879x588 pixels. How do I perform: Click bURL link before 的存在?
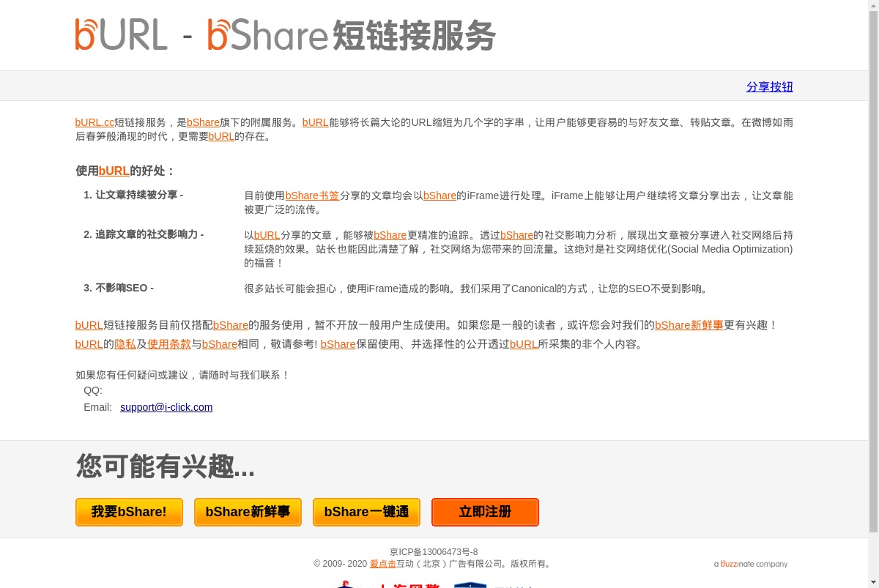pos(221,136)
